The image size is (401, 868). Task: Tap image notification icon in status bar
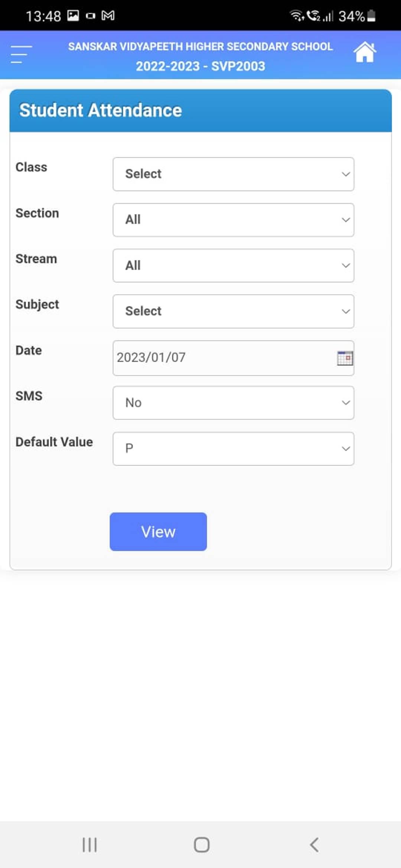[73, 16]
